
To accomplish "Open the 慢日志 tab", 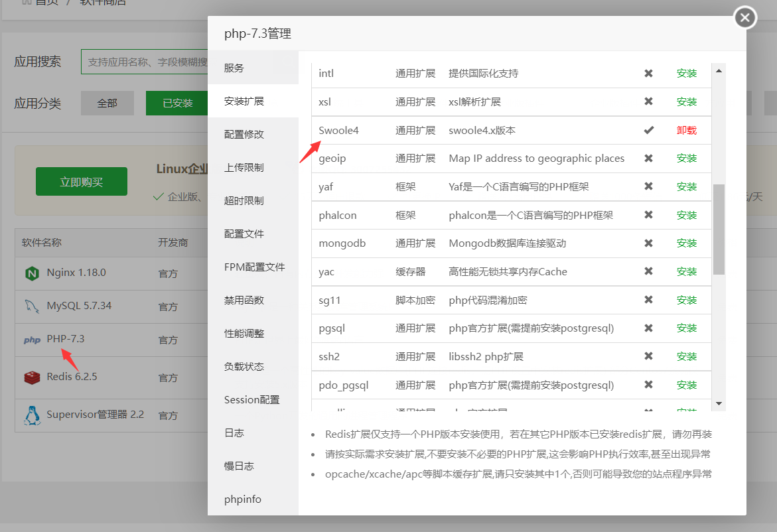I will tap(253, 466).
